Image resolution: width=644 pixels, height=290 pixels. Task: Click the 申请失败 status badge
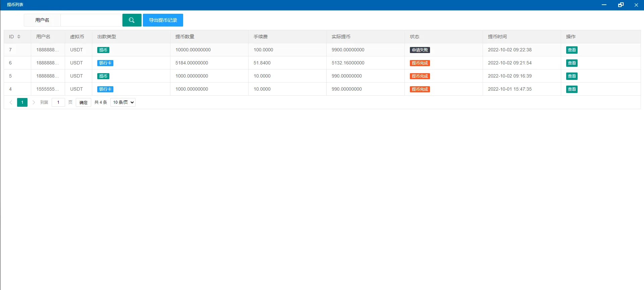point(420,50)
